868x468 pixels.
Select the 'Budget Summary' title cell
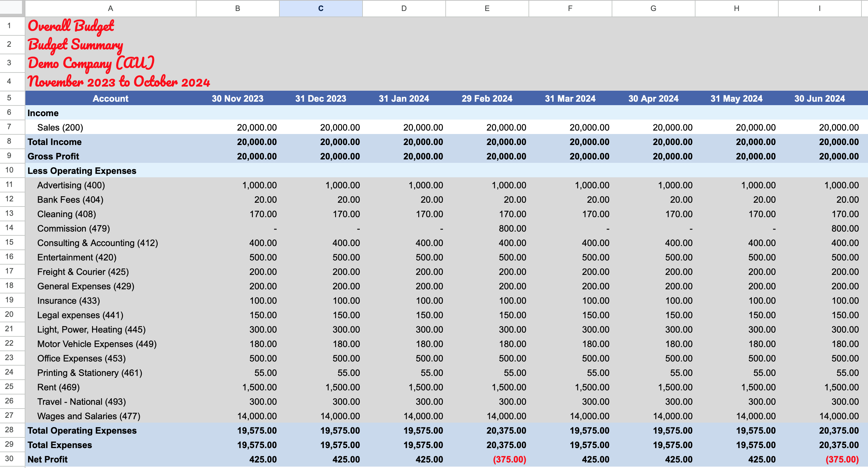pos(110,45)
